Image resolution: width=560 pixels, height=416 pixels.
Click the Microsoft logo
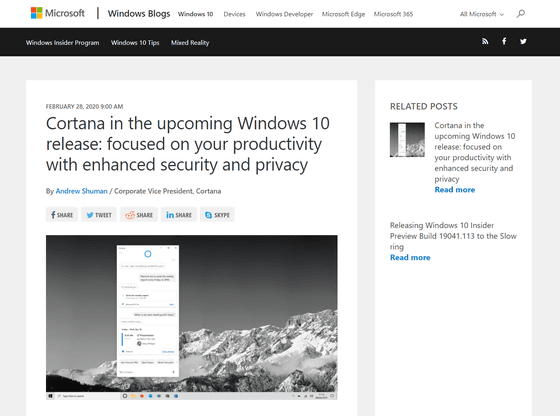(x=58, y=13)
